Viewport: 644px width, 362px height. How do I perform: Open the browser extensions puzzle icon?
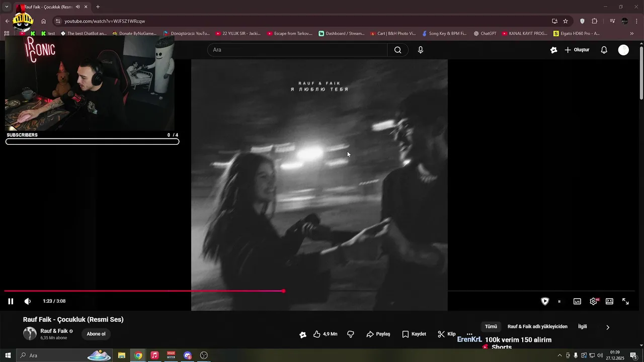(x=595, y=21)
